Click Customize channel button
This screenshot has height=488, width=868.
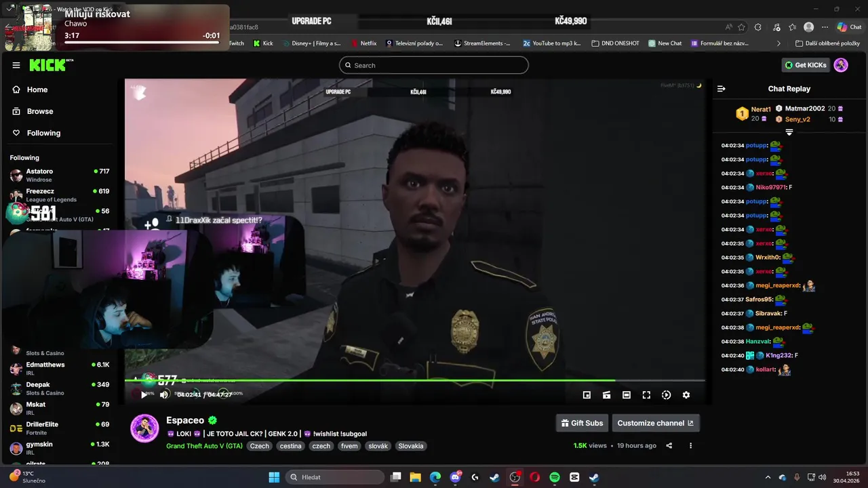point(656,423)
